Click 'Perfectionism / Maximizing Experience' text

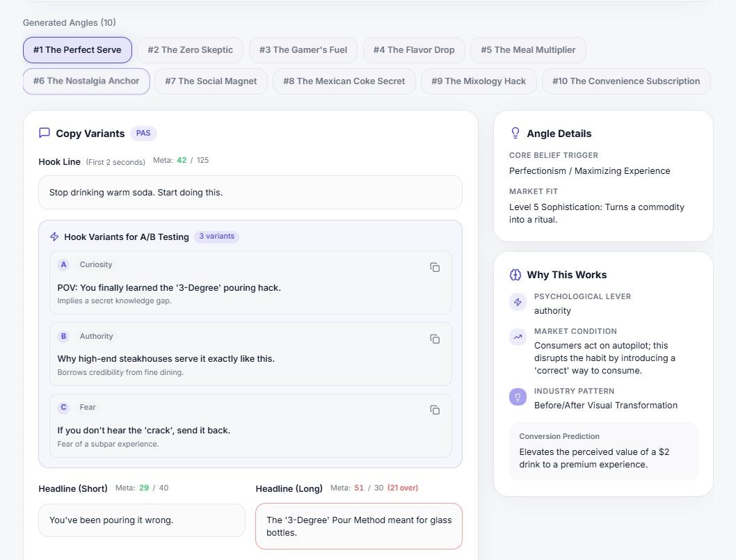click(x=589, y=171)
